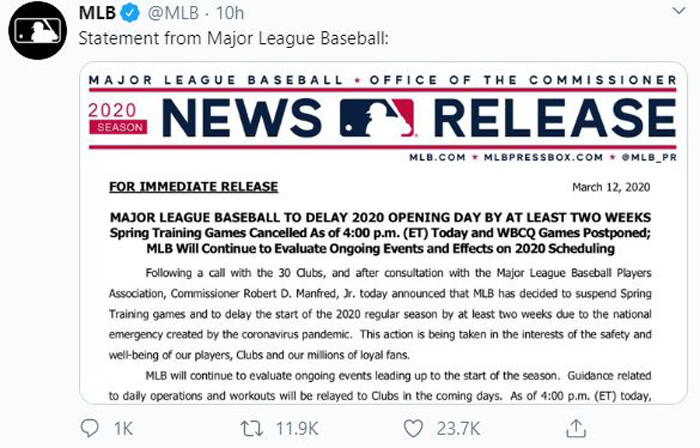Screen dimensions: 700x448
Task: Open the 10h tweet timestamp
Action: [230, 13]
